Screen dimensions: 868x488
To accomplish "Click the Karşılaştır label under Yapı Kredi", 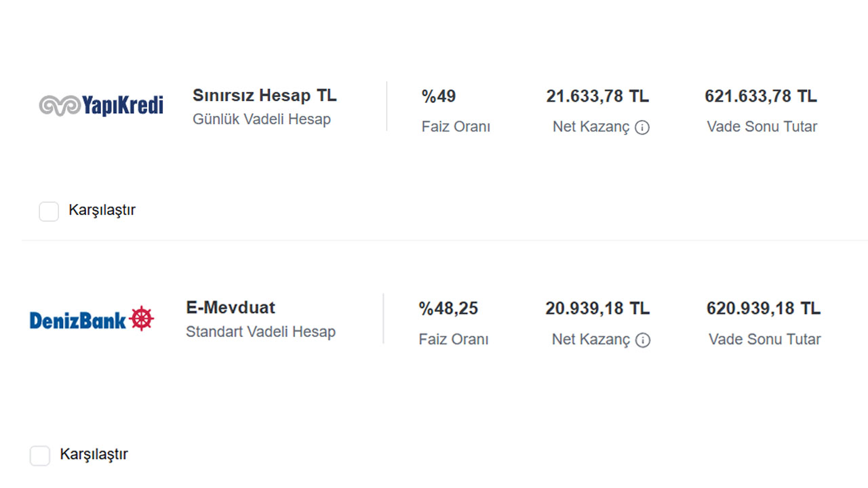I will tap(102, 210).
